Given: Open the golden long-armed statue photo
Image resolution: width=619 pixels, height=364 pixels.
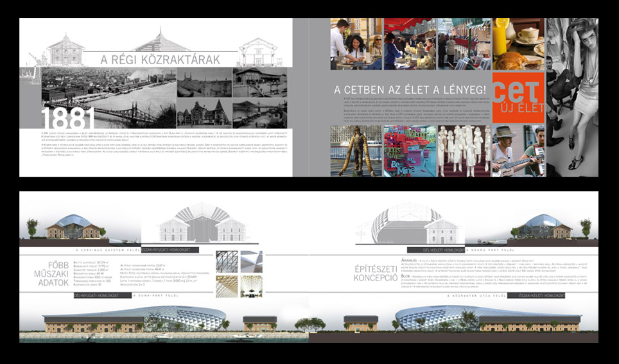Looking at the screenshot, I should 356,152.
